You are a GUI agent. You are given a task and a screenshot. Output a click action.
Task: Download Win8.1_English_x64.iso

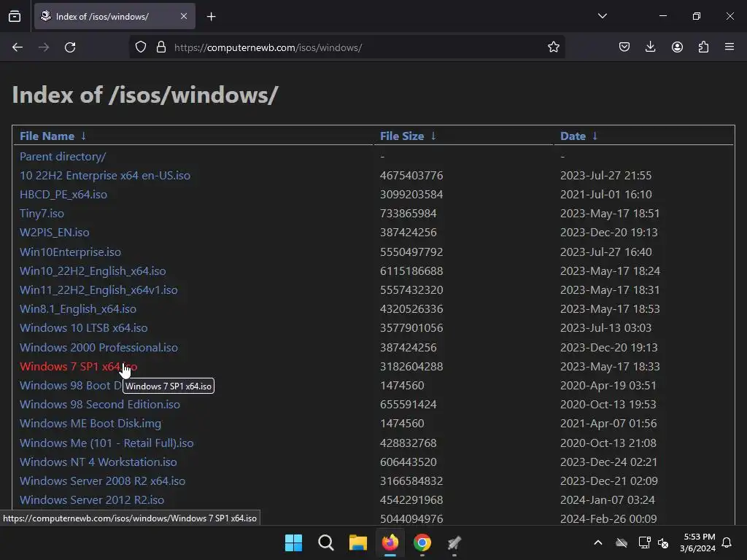tap(77, 309)
